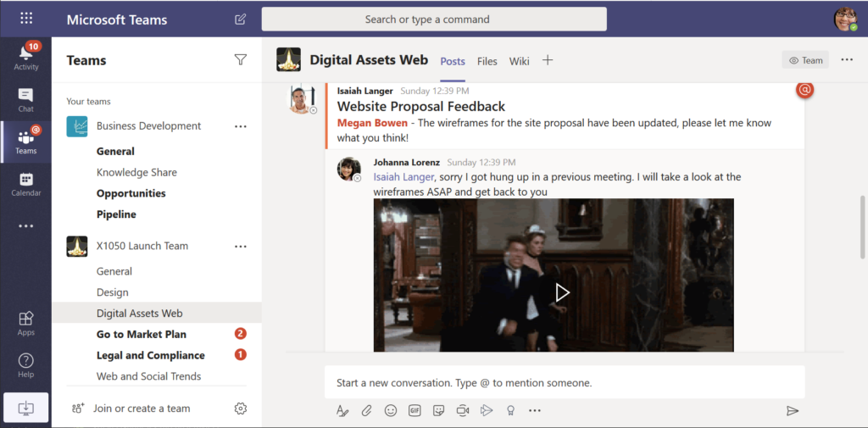This screenshot has width=868, height=428.
Task: Open the Activity feed
Action: coord(26,57)
